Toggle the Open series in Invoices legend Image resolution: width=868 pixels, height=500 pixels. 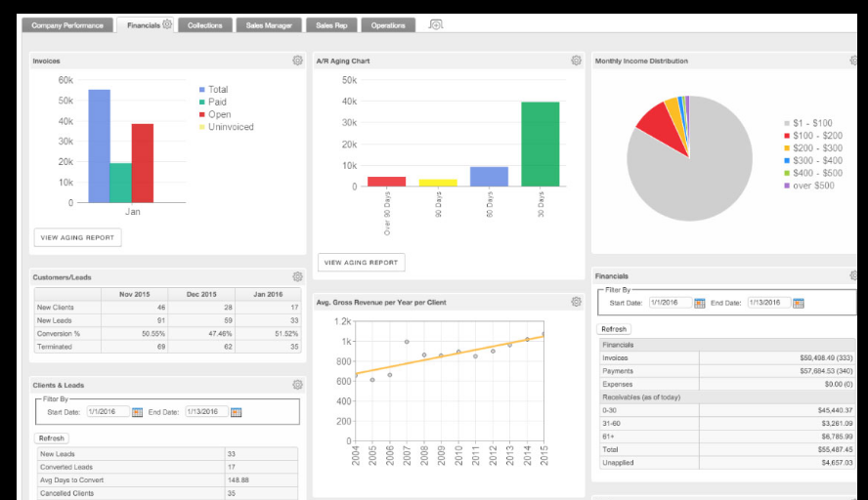pos(218,114)
